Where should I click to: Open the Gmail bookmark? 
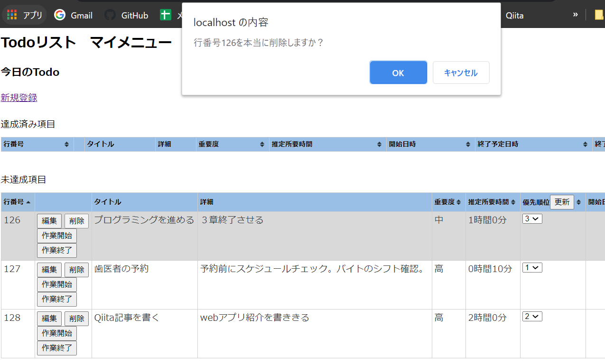73,15
